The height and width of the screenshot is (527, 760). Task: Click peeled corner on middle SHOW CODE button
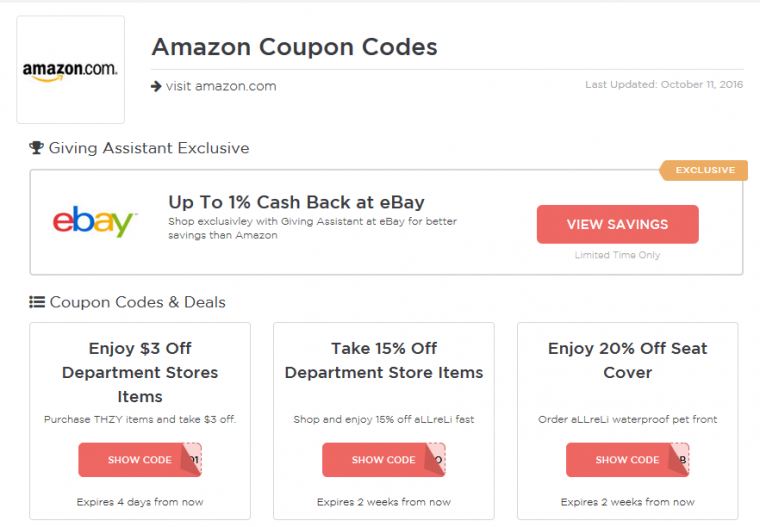click(436, 458)
